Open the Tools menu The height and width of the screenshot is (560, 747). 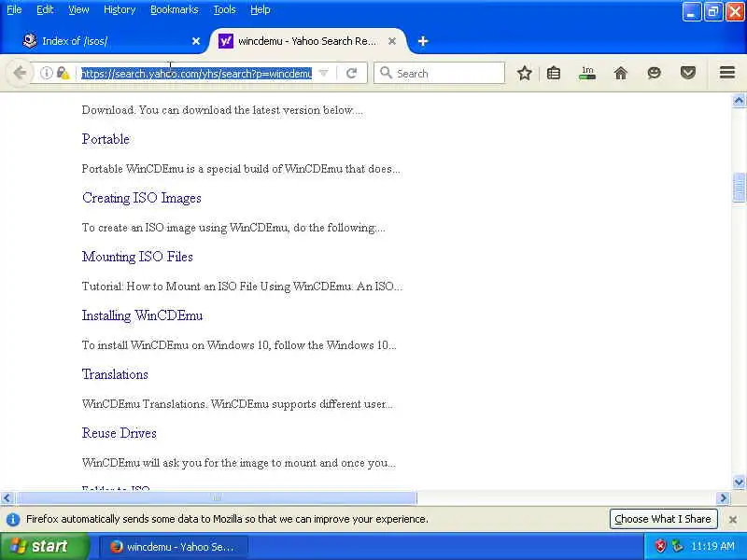[x=224, y=9]
